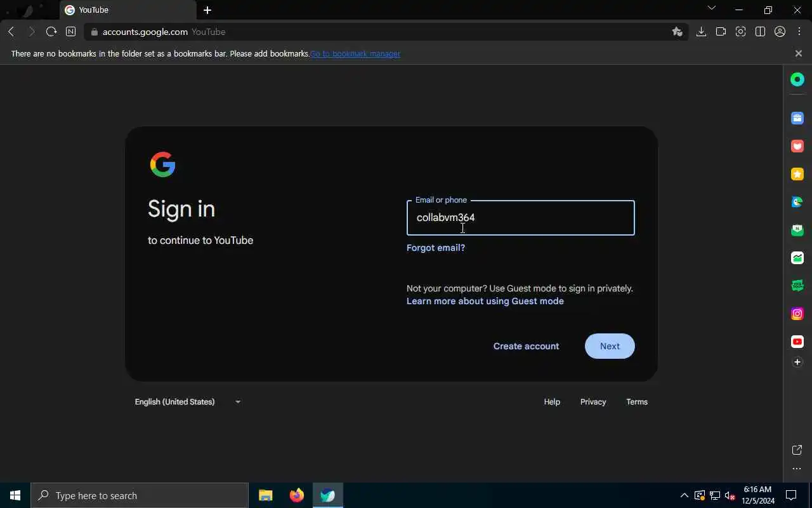The image size is (812, 508).
Task: Click the lock site info icon
Action: (95, 32)
